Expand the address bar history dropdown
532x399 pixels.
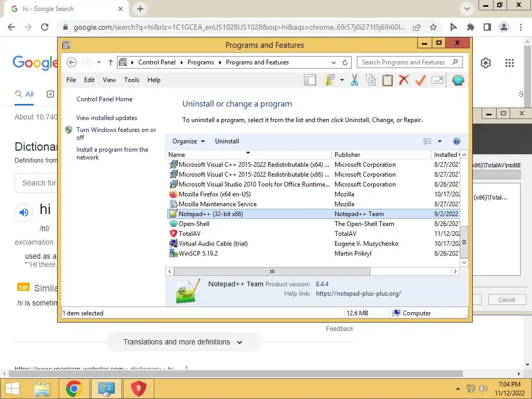point(334,62)
